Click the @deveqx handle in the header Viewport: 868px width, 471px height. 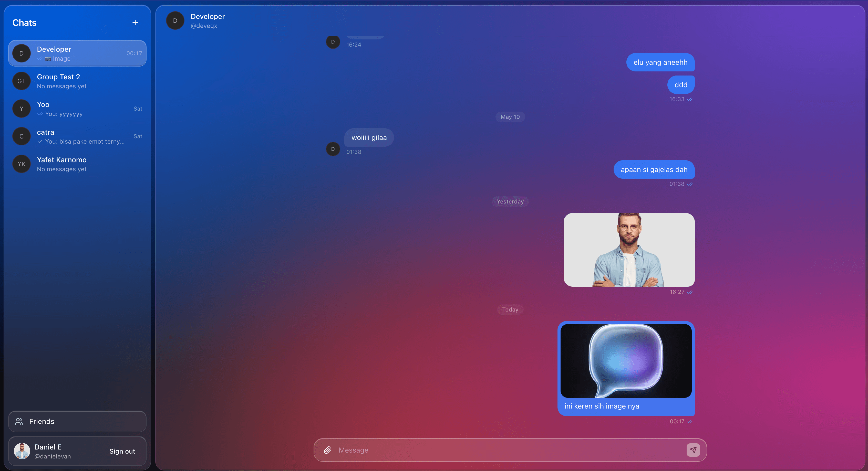pos(204,26)
